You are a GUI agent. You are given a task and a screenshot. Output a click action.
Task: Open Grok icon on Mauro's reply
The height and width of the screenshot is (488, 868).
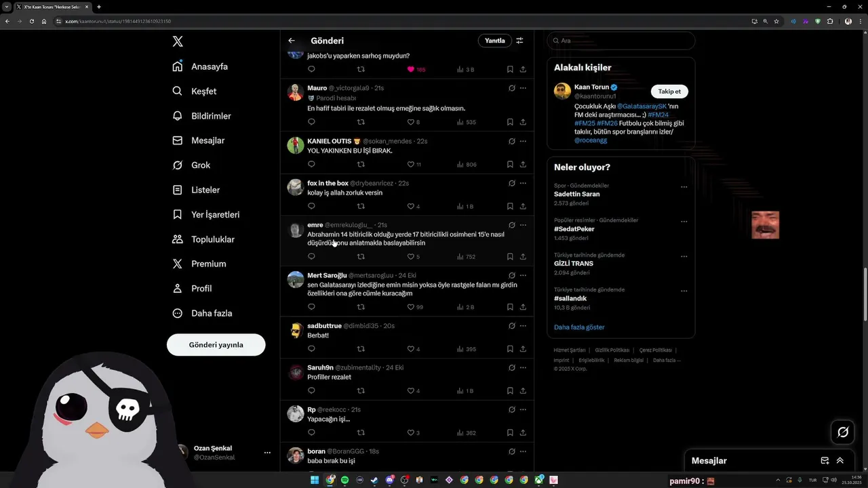[511, 88]
